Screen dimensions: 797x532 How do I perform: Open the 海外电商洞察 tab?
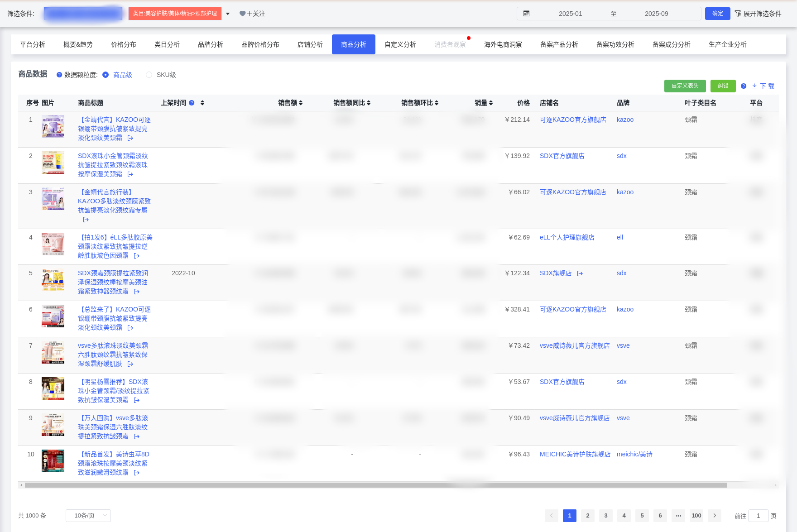point(503,44)
